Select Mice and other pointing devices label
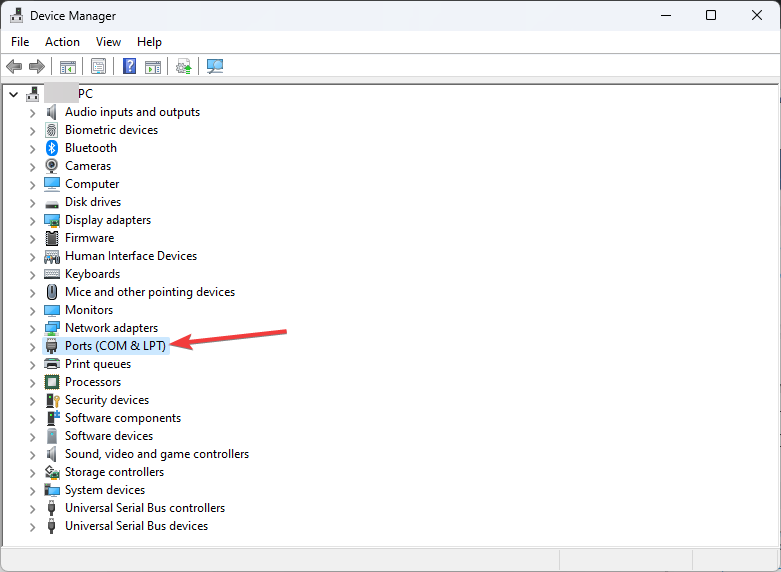781x572 pixels. pos(150,292)
